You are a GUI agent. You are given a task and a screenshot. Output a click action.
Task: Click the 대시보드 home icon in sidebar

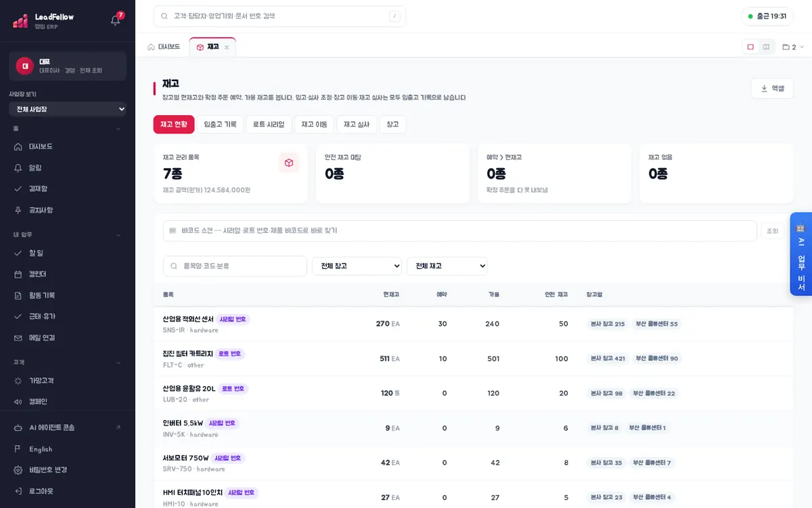point(18,146)
